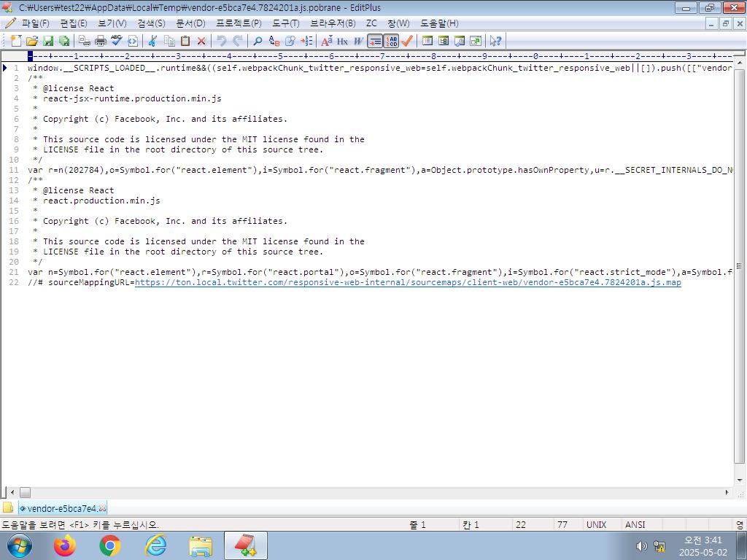Click the Open file folder icon
The width and height of the screenshot is (747, 560).
32,41
